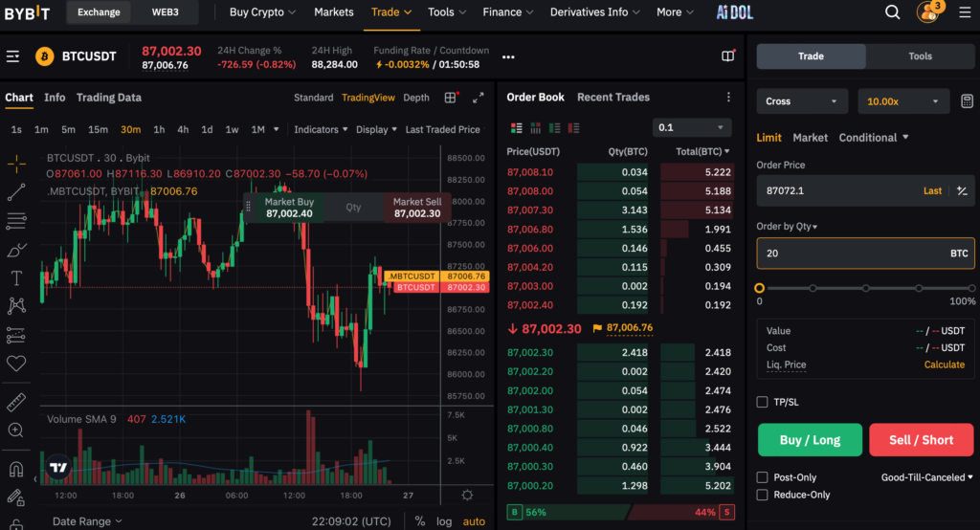Toggle percent scale on chart

(x=420, y=521)
